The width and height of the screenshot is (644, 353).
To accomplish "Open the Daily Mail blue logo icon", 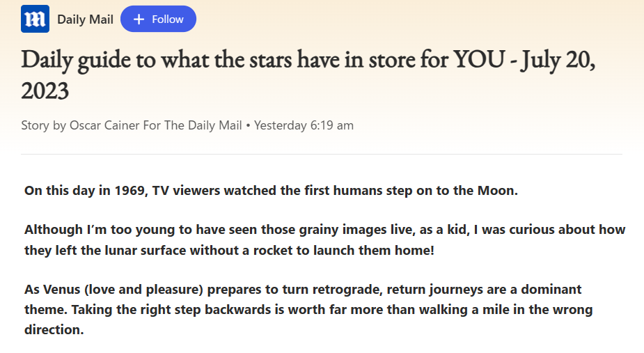I will 35,19.
